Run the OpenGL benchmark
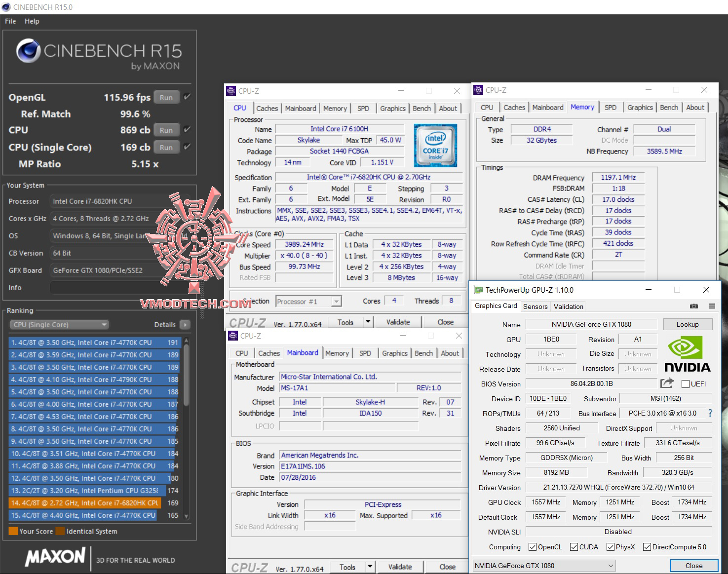This screenshot has height=574, width=728. tap(166, 97)
